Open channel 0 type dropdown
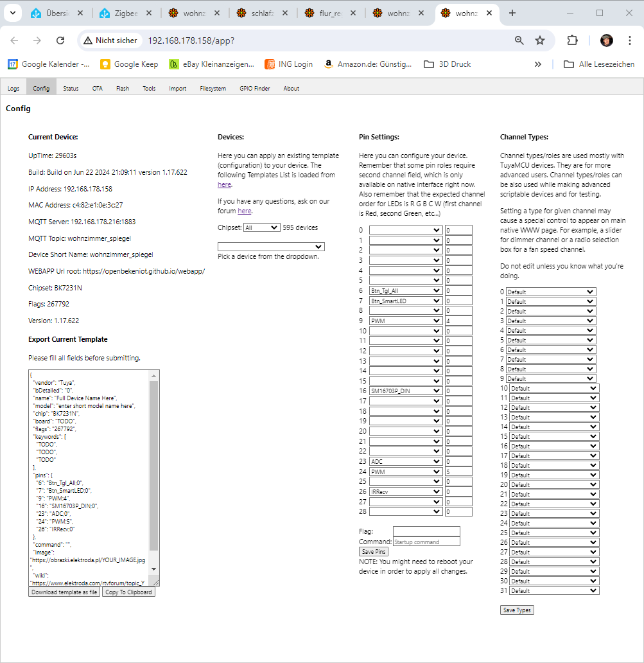Image resolution: width=644 pixels, height=663 pixels. click(x=551, y=292)
